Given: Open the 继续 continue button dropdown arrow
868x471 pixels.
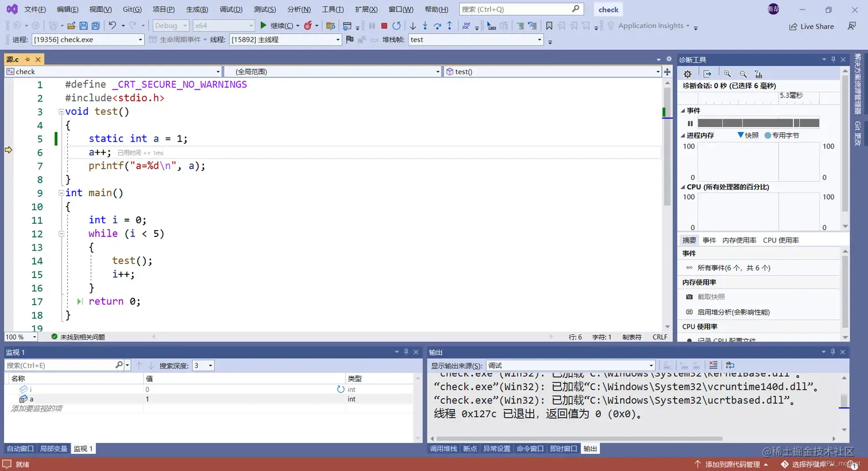Looking at the screenshot, I should [297, 26].
